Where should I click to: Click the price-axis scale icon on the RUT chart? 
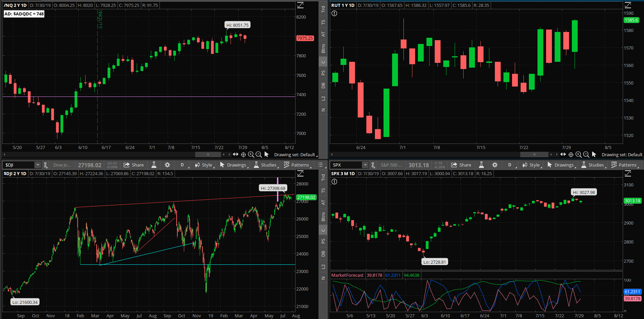coord(628,5)
